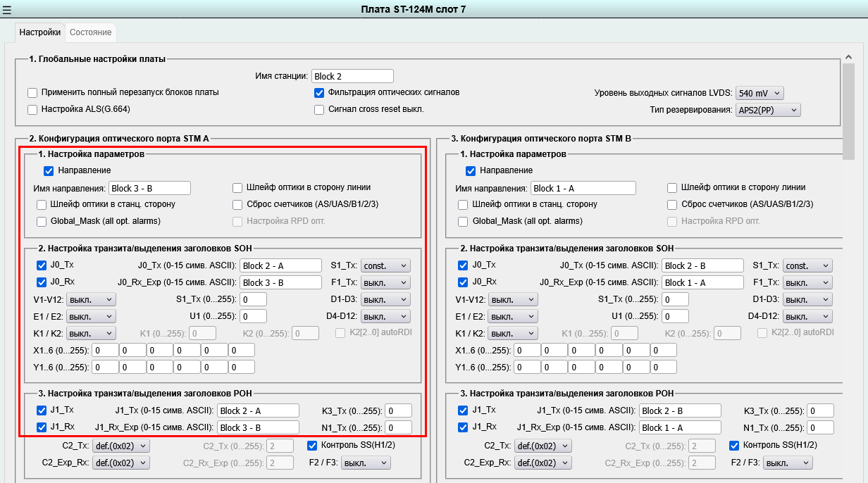Expand K1 / K2 dropdown in STM B
The height and width of the screenshot is (483, 868).
513,333
